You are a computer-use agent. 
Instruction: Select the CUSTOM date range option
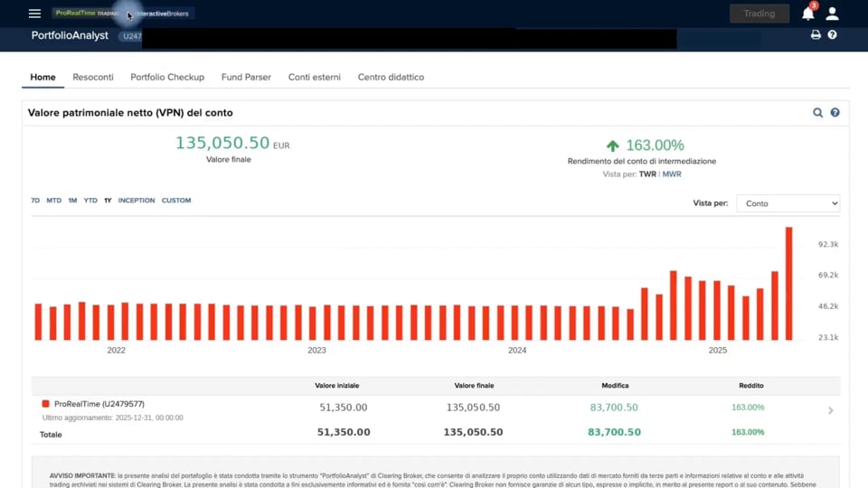pyautogui.click(x=176, y=201)
